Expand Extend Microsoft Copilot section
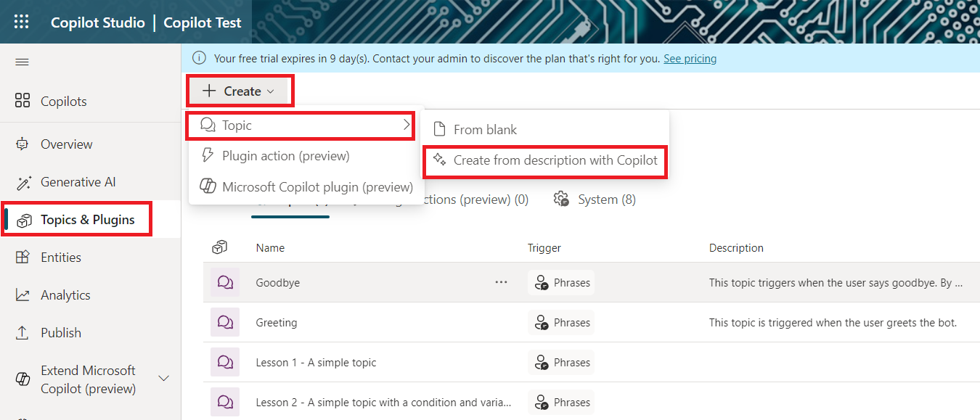The image size is (980, 420). point(164,379)
